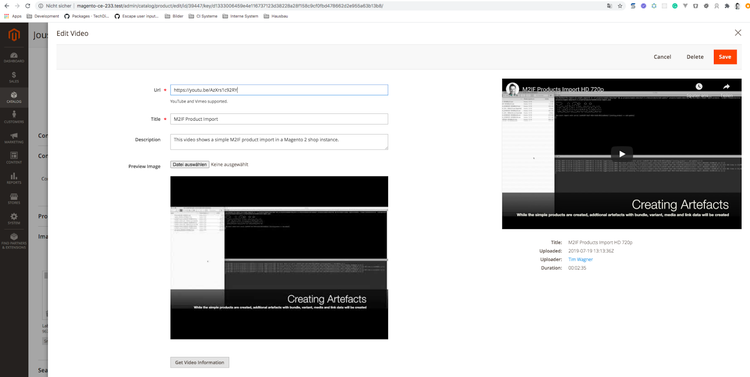750x377 pixels.
Task: Click the Delete button
Action: point(695,56)
